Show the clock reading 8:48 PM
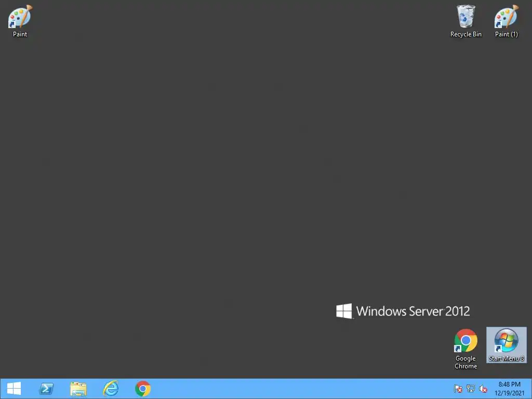 (x=509, y=384)
